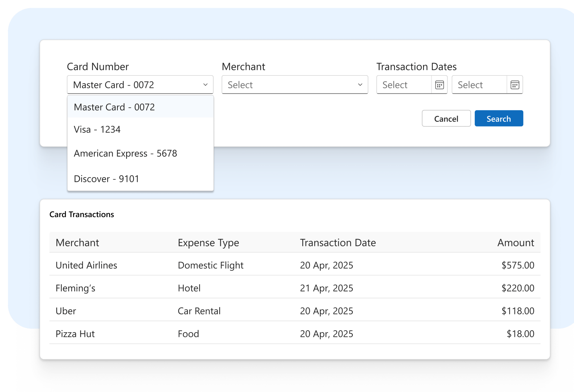The image size is (574, 392).
Task: Click the Amount column header
Action: click(x=515, y=243)
